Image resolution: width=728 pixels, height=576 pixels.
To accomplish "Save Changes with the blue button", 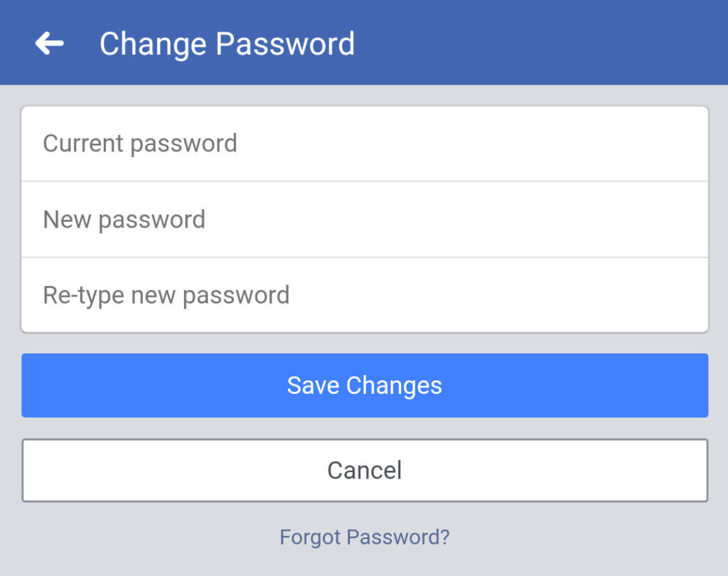I will (365, 385).
